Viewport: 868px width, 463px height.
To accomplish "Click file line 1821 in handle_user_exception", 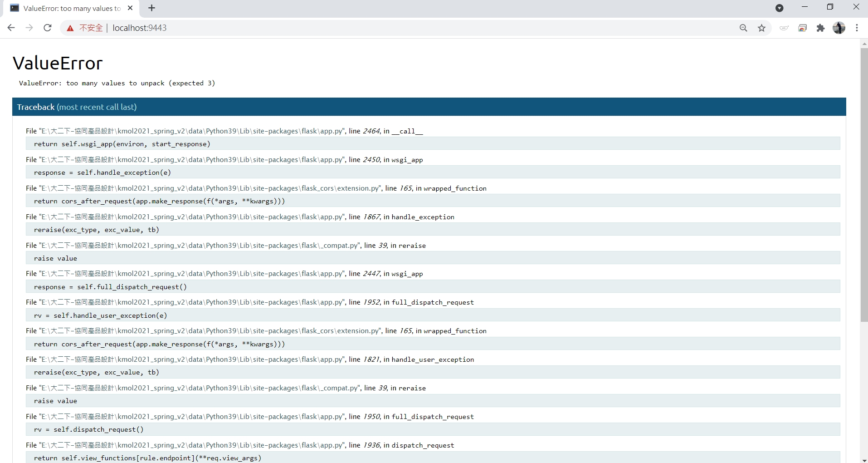I will 250,360.
